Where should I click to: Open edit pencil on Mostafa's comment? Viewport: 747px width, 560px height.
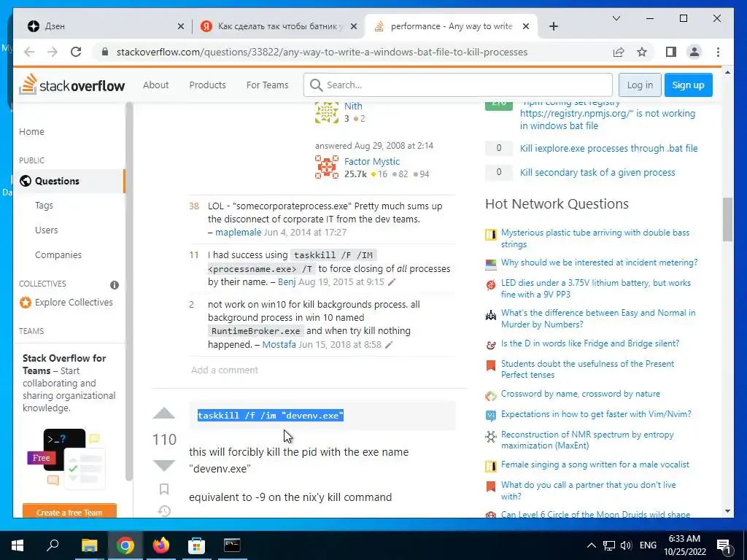[x=389, y=344]
